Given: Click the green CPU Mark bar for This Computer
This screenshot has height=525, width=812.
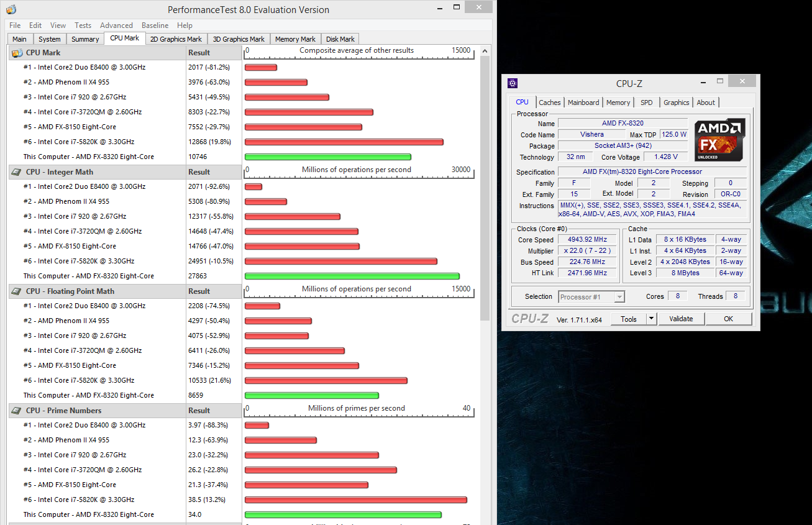Looking at the screenshot, I should click(x=328, y=157).
